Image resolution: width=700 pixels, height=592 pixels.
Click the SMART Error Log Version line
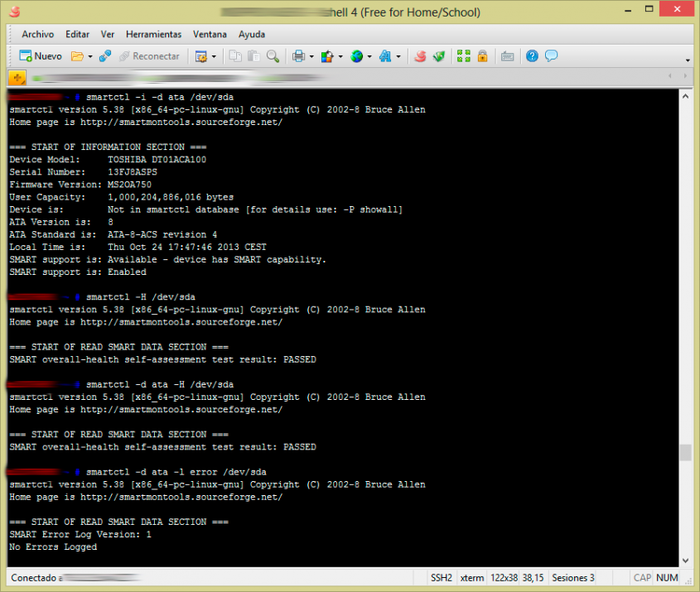pos(80,534)
